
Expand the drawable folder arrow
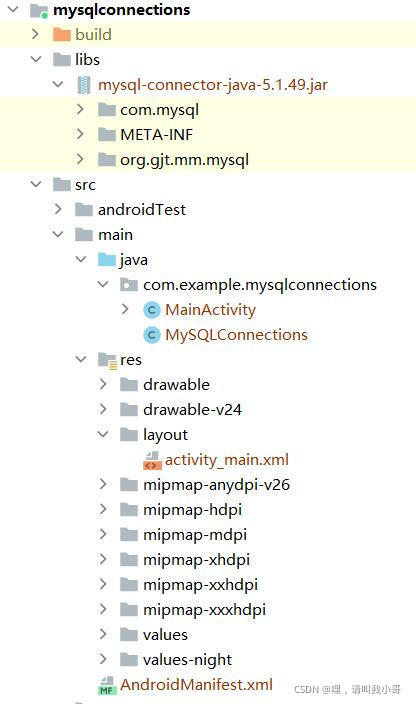pos(103,384)
